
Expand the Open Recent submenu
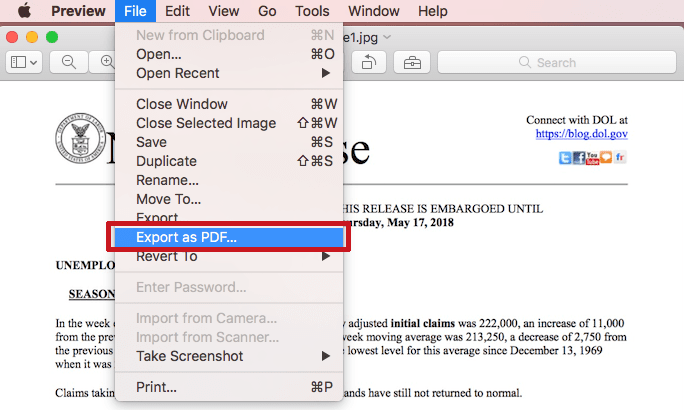pos(229,73)
